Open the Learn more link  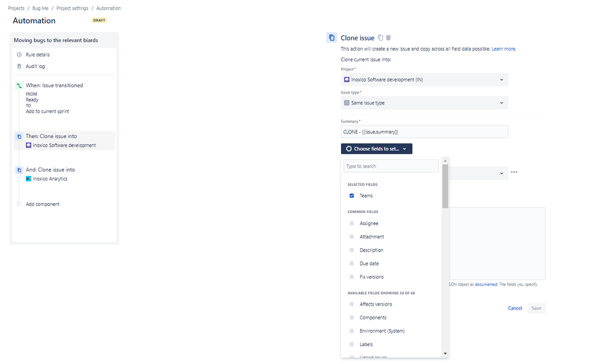coord(503,49)
